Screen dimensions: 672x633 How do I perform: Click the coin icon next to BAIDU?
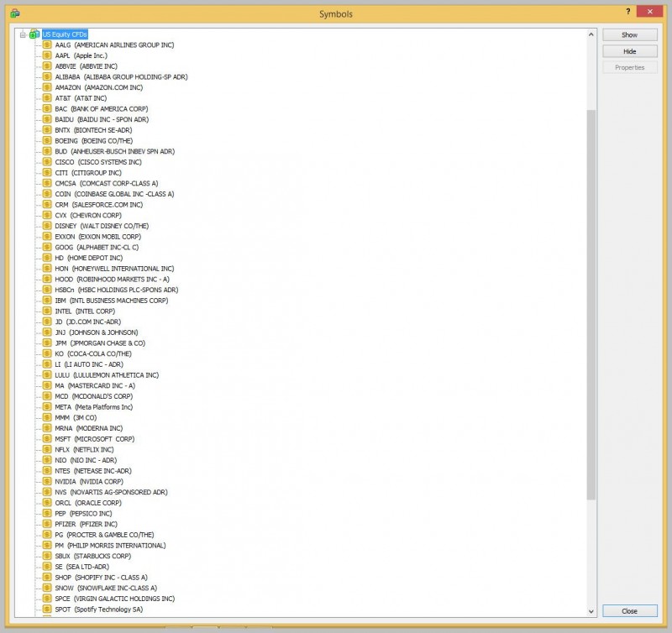[x=47, y=119]
